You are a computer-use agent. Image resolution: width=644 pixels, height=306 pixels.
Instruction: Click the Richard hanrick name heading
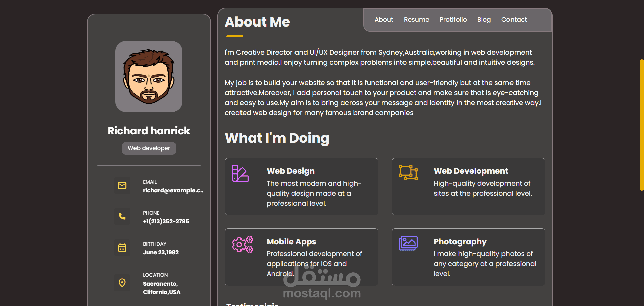(x=149, y=131)
